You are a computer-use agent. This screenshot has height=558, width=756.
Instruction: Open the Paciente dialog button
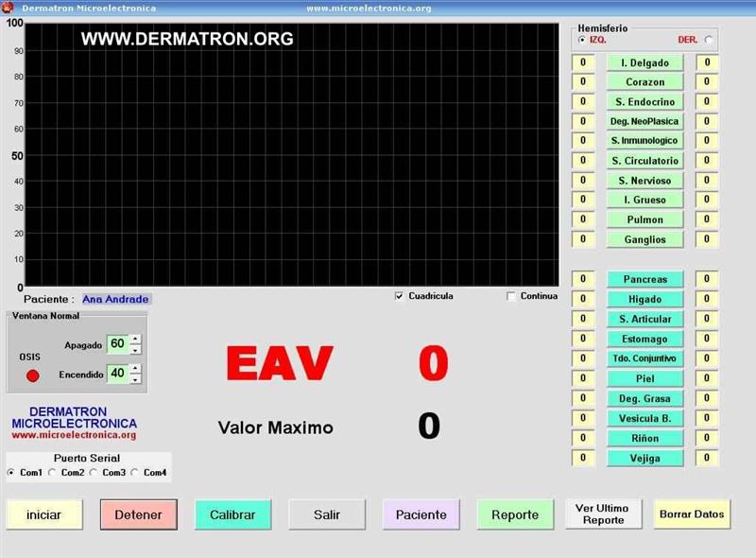point(421,514)
